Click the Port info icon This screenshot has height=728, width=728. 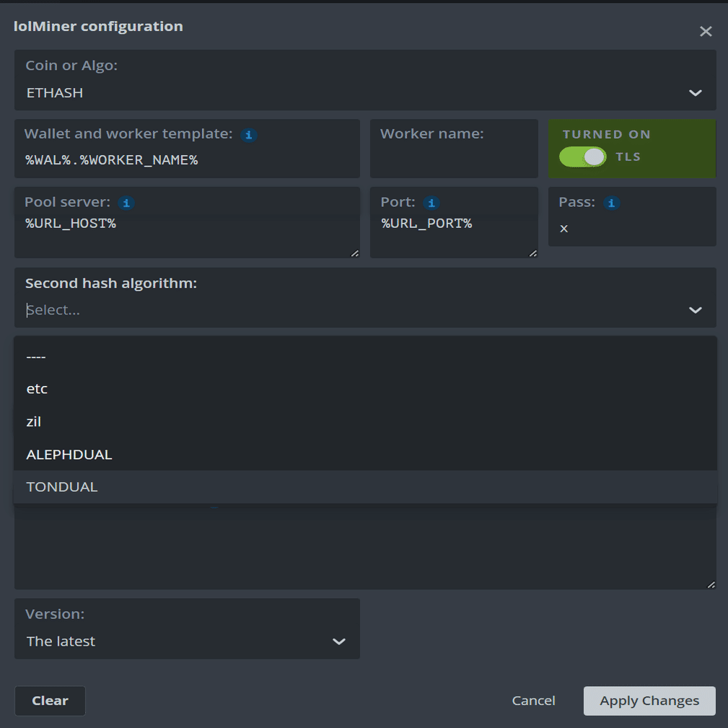431,203
